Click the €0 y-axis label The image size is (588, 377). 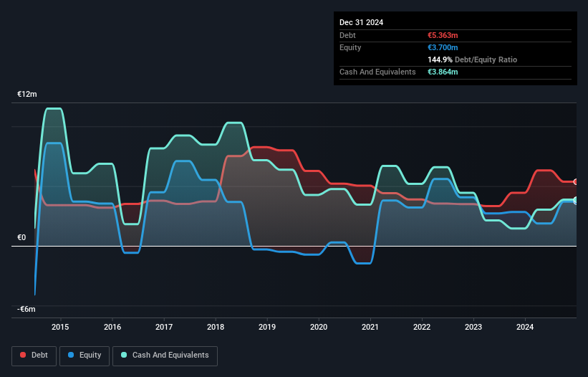(21, 237)
